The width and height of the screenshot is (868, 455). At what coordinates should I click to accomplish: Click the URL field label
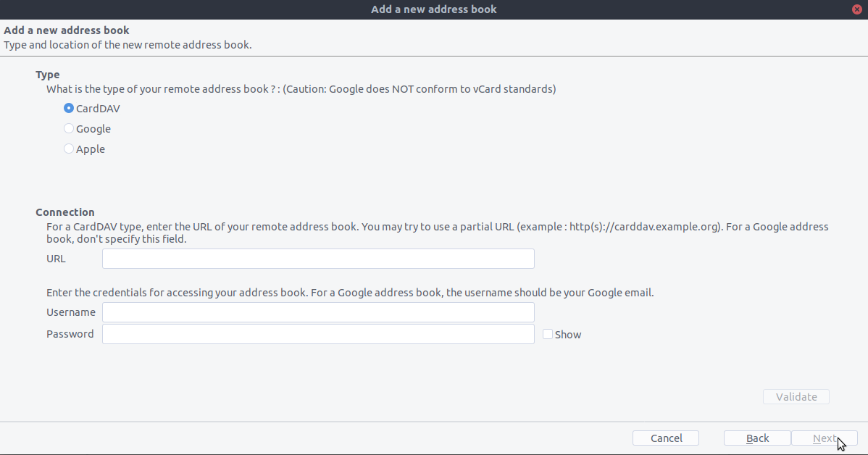pos(56,259)
